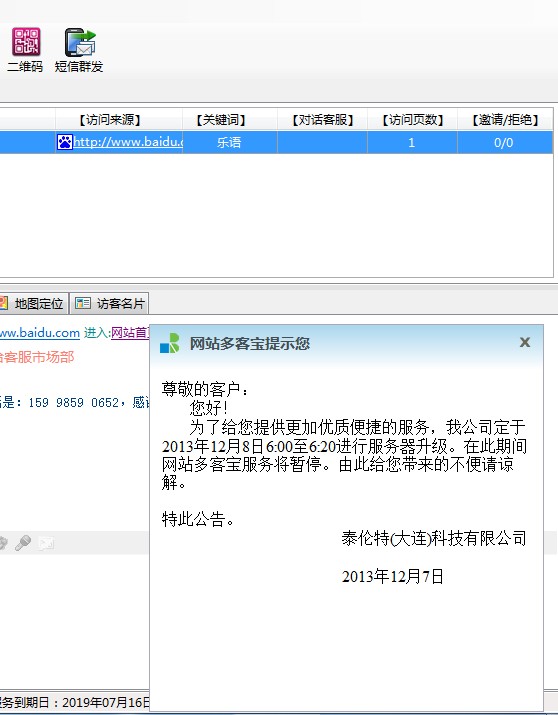
Task: Open the 短信群发 bulk SMS tool
Action: click(79, 50)
